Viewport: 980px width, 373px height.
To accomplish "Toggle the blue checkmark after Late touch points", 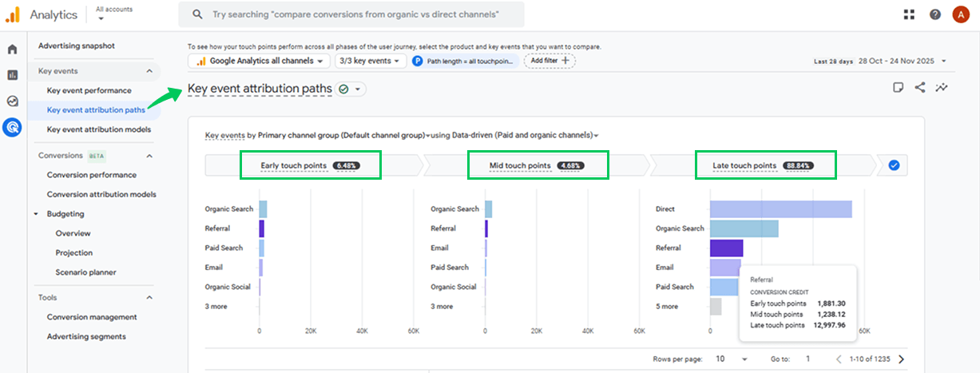I will coord(894,165).
